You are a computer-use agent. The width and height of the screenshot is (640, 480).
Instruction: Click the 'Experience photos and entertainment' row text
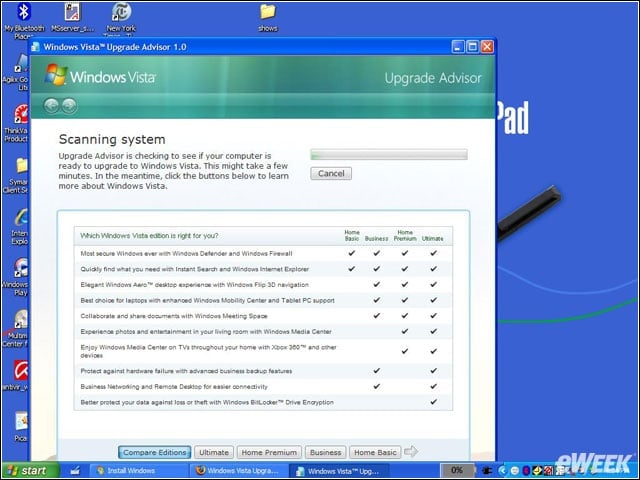206,331
